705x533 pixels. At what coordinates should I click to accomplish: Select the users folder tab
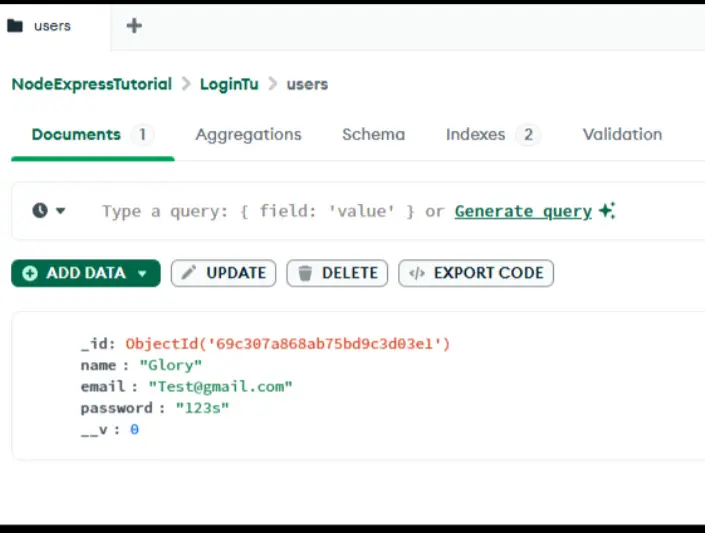point(55,26)
